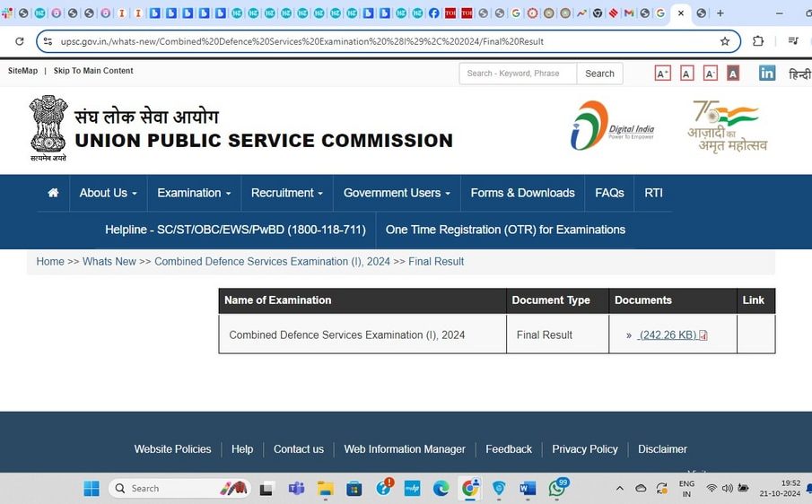The image size is (812, 504).
Task: Toggle the high contrast A icon
Action: click(733, 74)
